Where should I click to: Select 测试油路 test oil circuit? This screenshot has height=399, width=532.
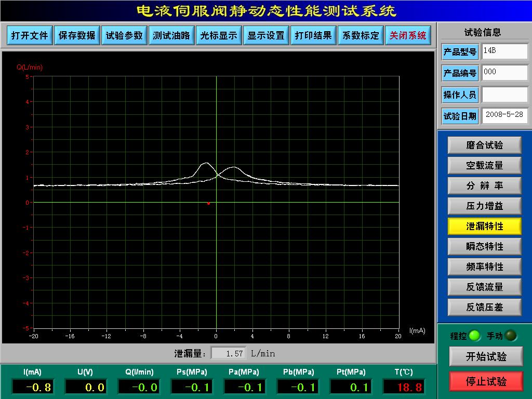pos(171,35)
